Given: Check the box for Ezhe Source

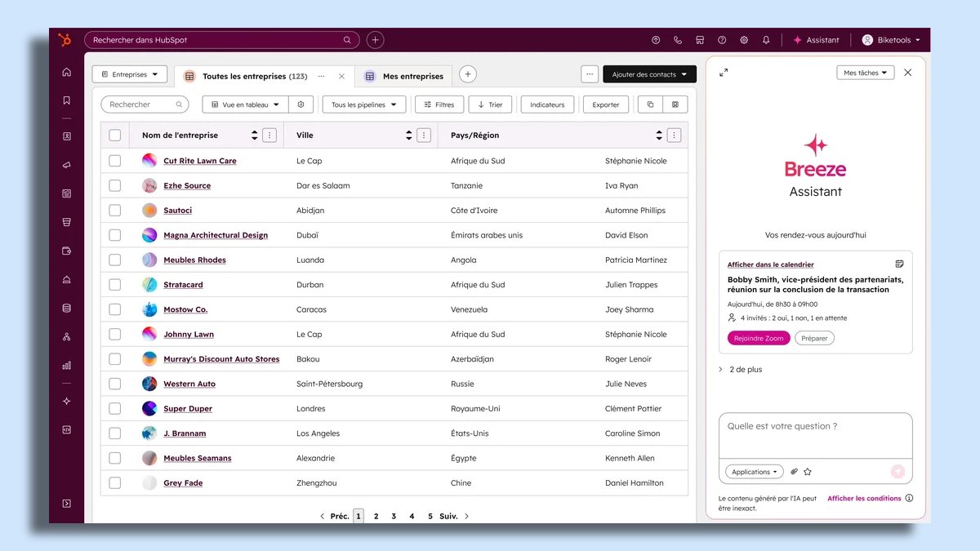Looking at the screenshot, I should (x=114, y=185).
